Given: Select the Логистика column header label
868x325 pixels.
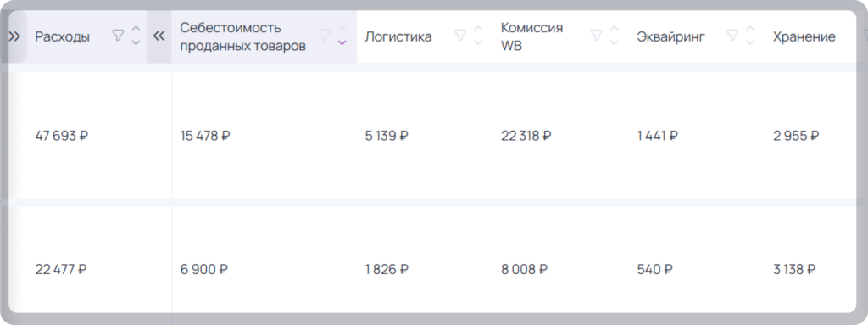Looking at the screenshot, I should tap(398, 37).
